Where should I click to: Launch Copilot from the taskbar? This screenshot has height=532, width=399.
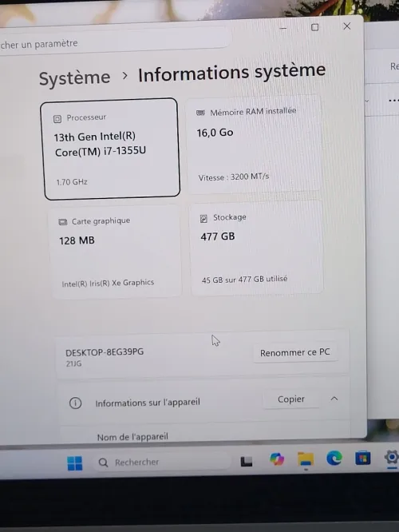[x=277, y=459]
